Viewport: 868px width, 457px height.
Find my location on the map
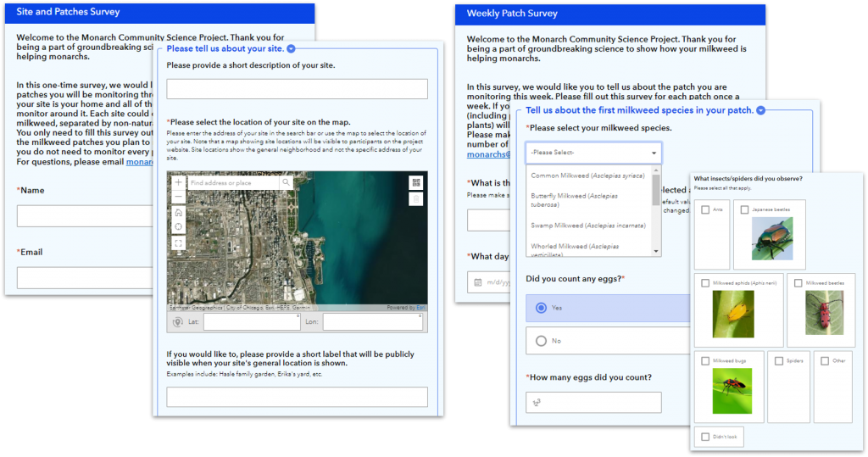click(x=178, y=227)
